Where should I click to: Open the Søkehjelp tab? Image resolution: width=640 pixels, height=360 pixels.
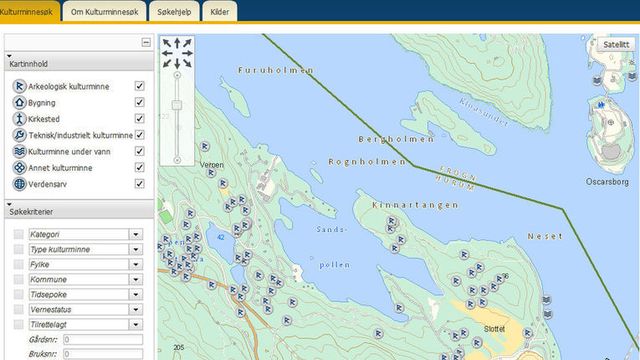pos(174,12)
